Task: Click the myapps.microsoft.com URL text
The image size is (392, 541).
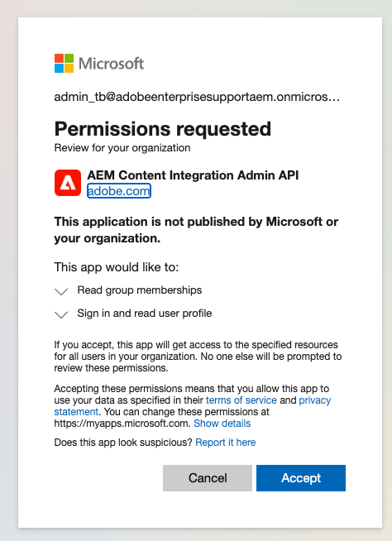Action: point(122,424)
